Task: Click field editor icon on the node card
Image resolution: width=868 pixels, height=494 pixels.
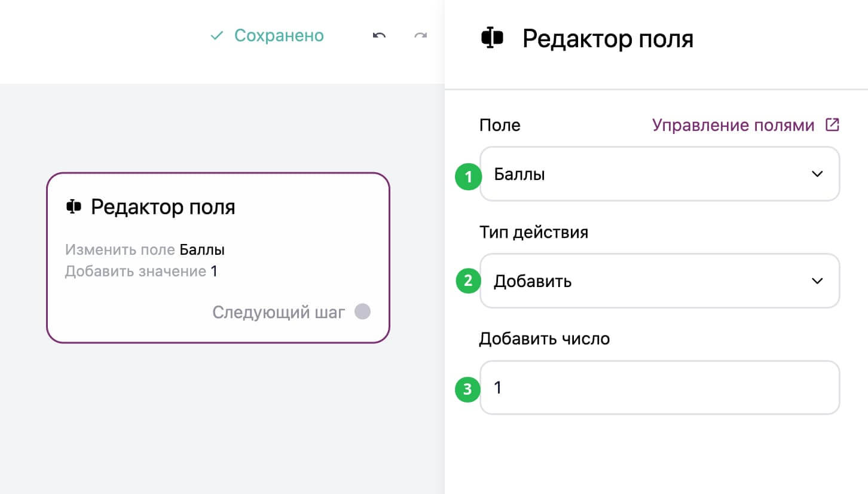Action: pyautogui.click(x=73, y=207)
